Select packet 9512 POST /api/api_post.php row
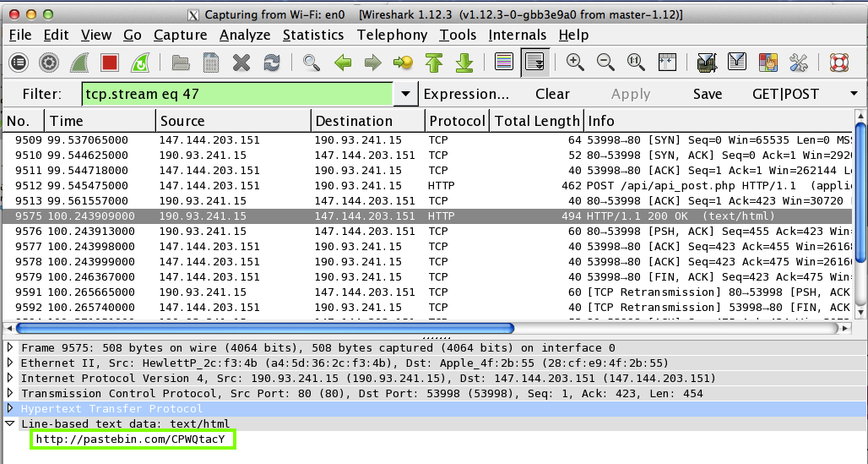Image resolution: width=868 pixels, height=464 pixels. 427,186
